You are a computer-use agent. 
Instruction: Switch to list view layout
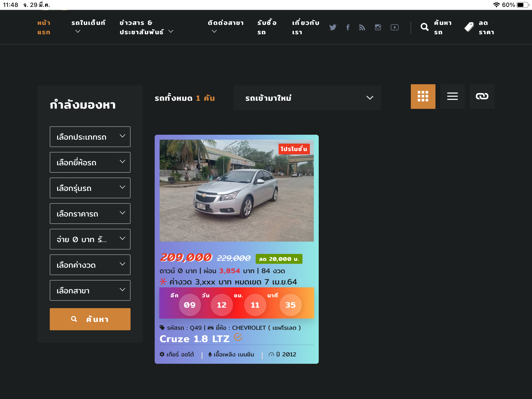tap(452, 96)
